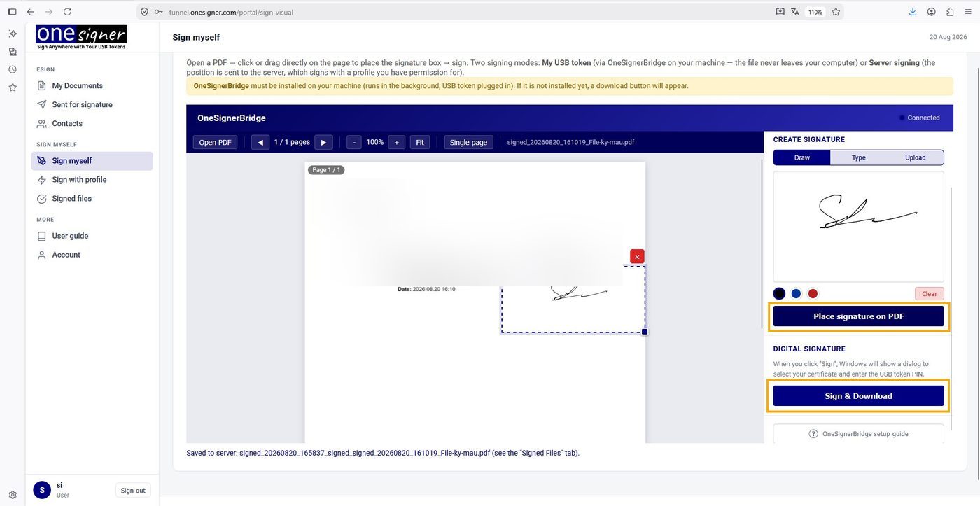The width and height of the screenshot is (980, 506).
Task: Switch to Draw signature tab
Action: [x=802, y=157]
